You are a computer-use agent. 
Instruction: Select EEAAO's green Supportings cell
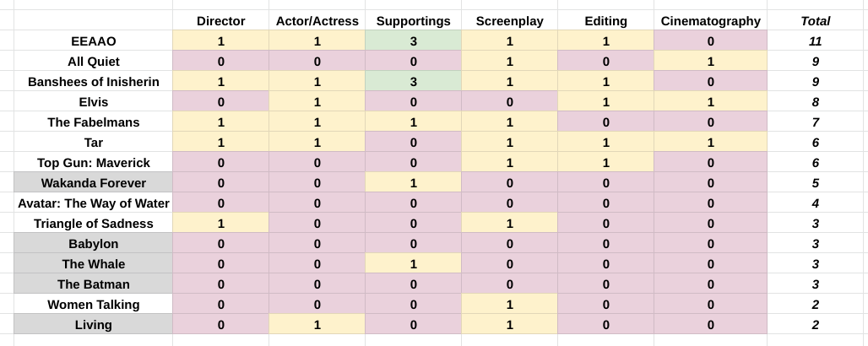[413, 41]
